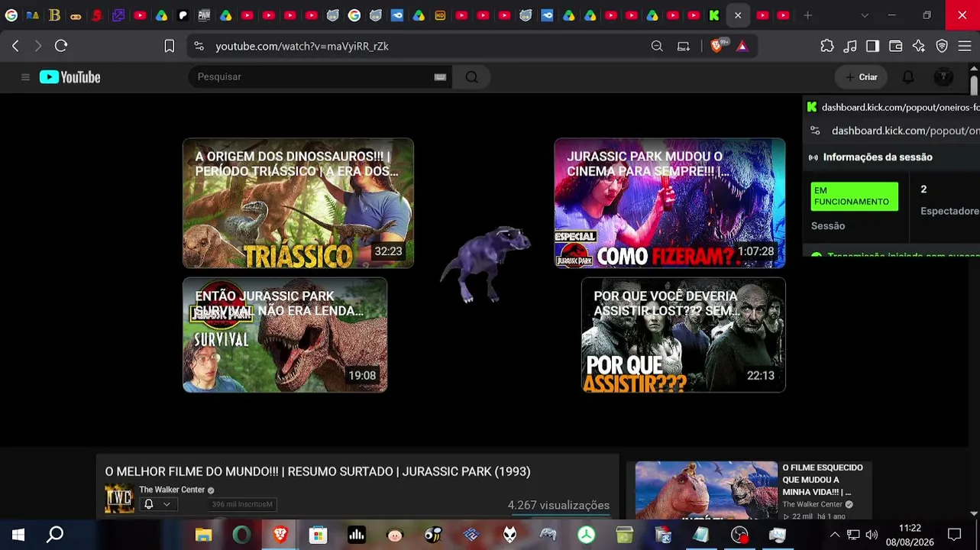Expand the subscription bell notification dropdown

157,504
